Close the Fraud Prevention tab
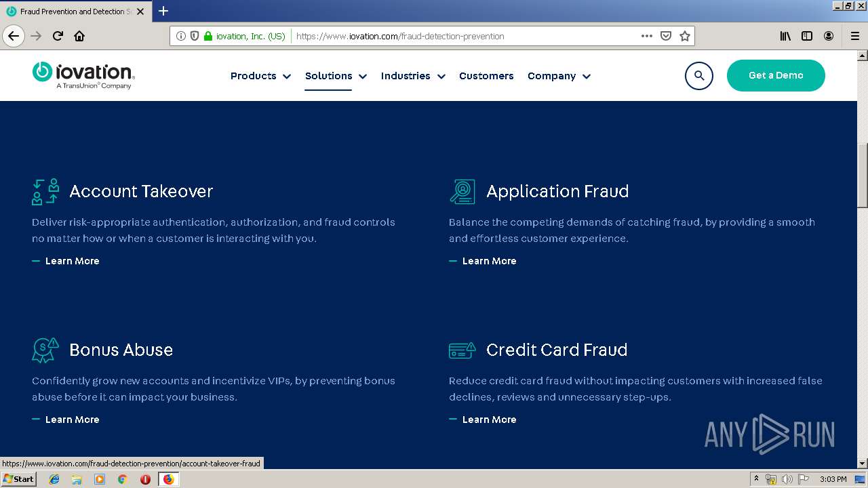Viewport: 868px width, 488px height. [140, 12]
